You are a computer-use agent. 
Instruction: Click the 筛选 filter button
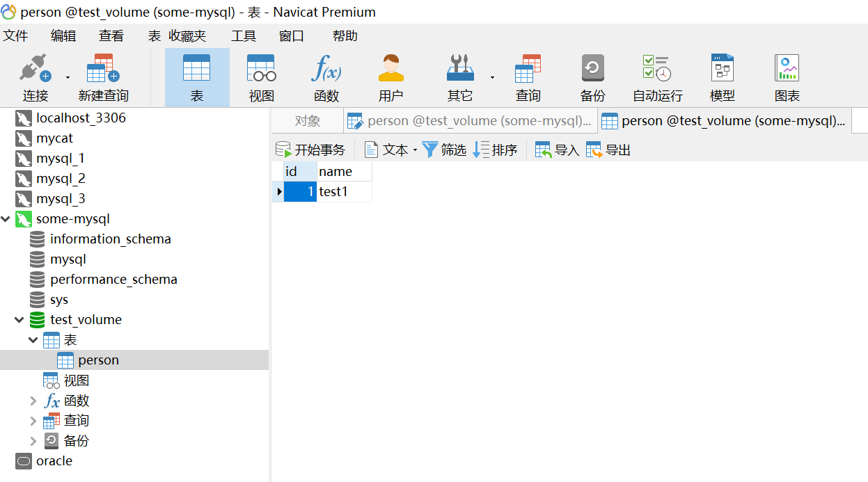444,150
